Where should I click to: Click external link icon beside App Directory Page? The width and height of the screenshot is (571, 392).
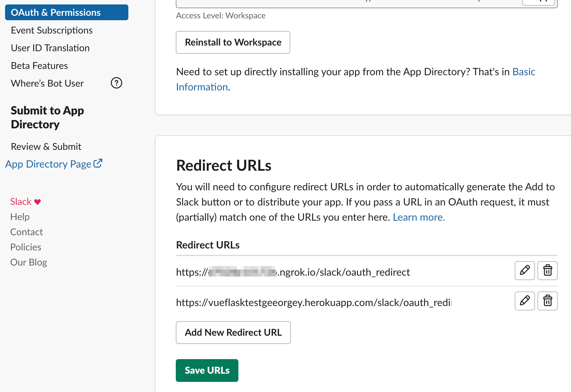[98, 163]
